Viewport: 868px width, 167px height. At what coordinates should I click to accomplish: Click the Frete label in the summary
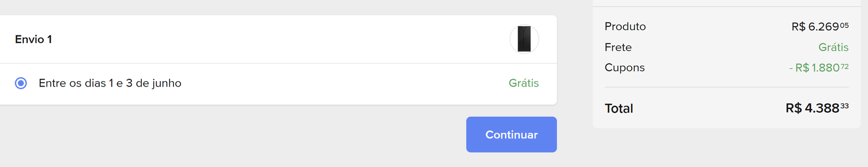click(x=618, y=47)
